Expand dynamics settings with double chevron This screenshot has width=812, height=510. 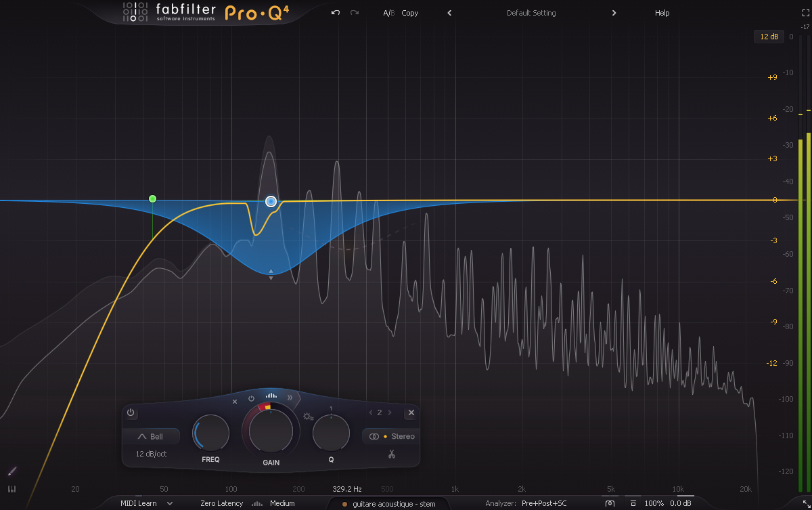[x=291, y=398]
